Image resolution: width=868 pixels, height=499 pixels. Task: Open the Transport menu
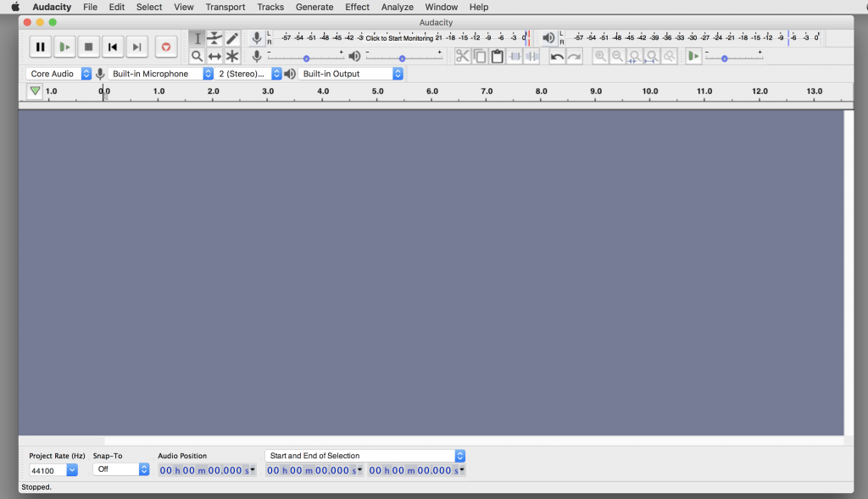225,7
